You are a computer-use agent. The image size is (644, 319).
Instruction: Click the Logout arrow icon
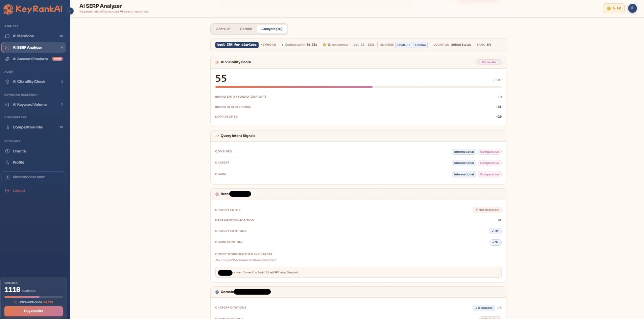tap(7, 191)
